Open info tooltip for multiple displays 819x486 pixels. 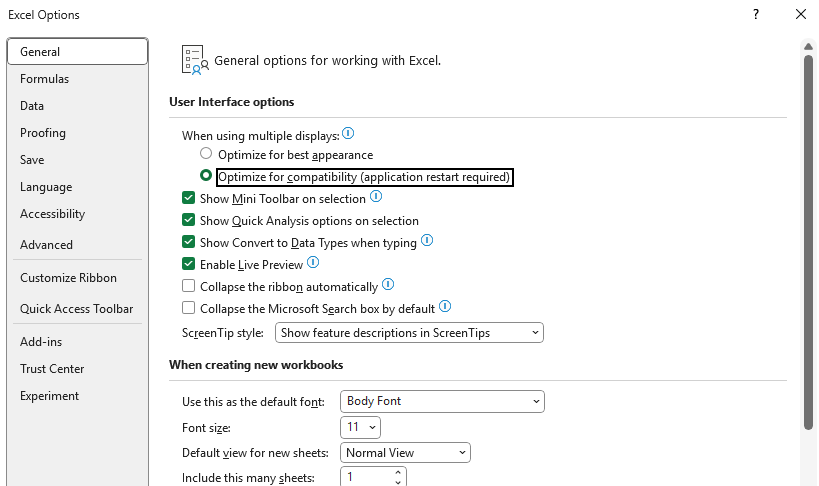[348, 133]
